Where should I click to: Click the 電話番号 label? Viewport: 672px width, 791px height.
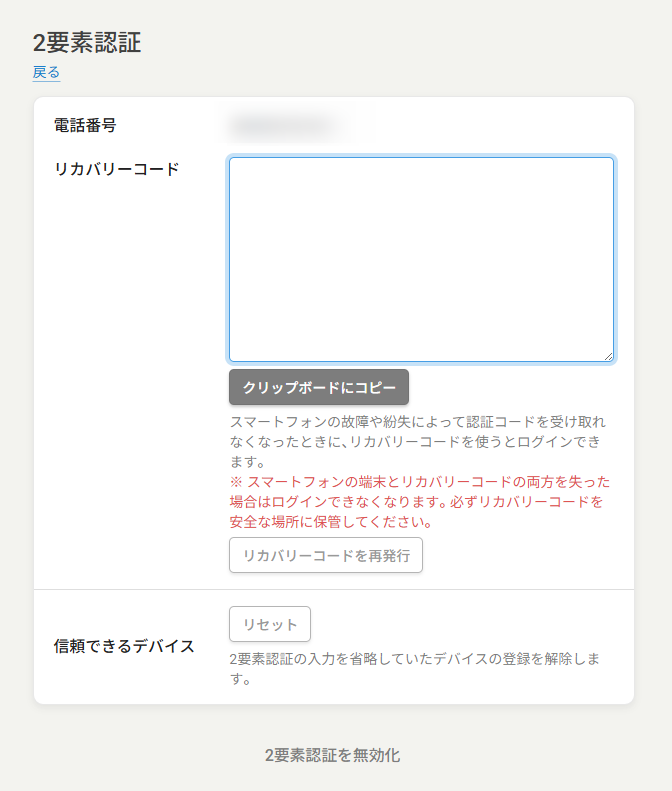tap(85, 125)
